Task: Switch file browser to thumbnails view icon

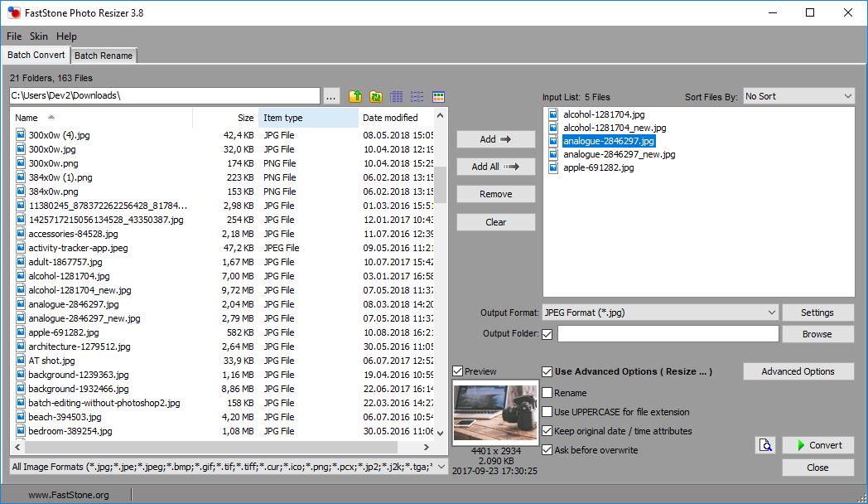Action: tap(438, 96)
